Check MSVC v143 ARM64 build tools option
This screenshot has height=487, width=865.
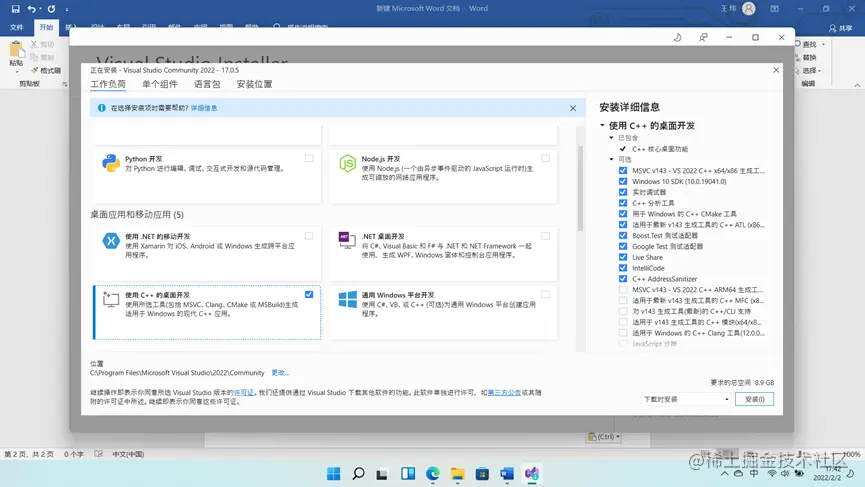click(623, 290)
